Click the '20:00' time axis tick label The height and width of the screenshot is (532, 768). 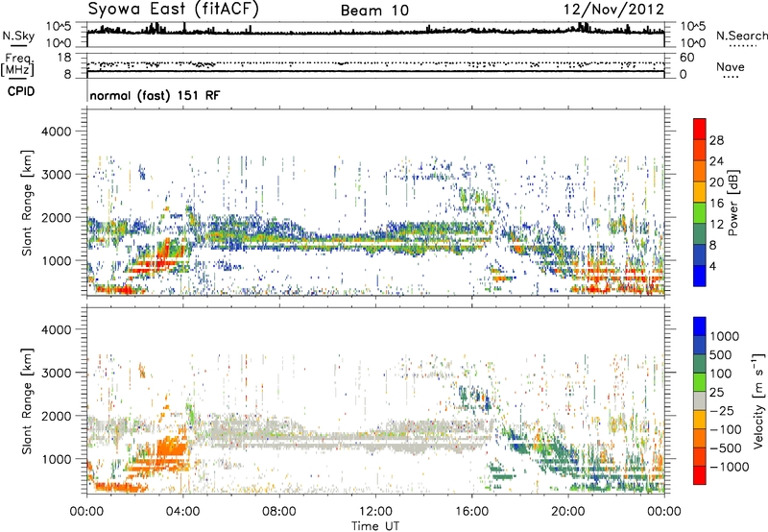[568, 512]
